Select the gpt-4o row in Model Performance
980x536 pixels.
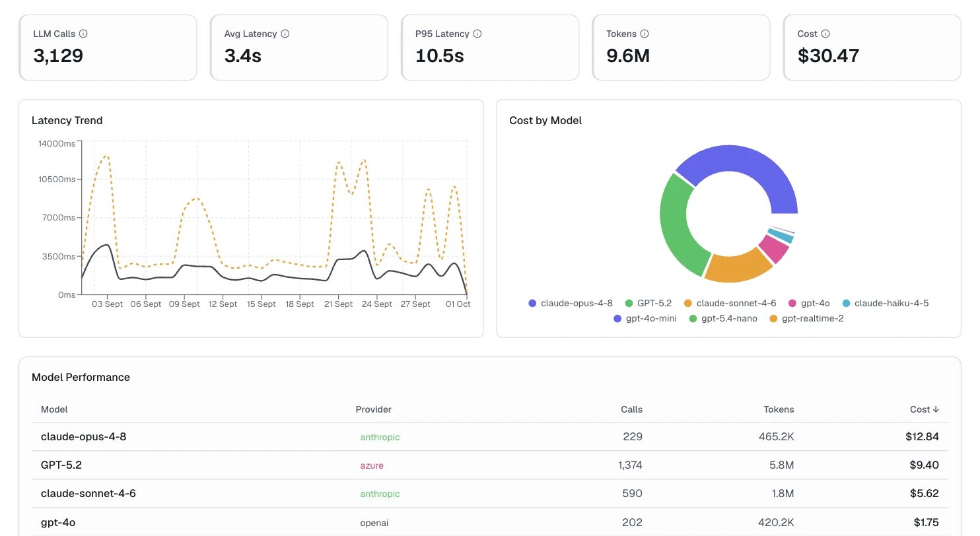tap(490, 522)
